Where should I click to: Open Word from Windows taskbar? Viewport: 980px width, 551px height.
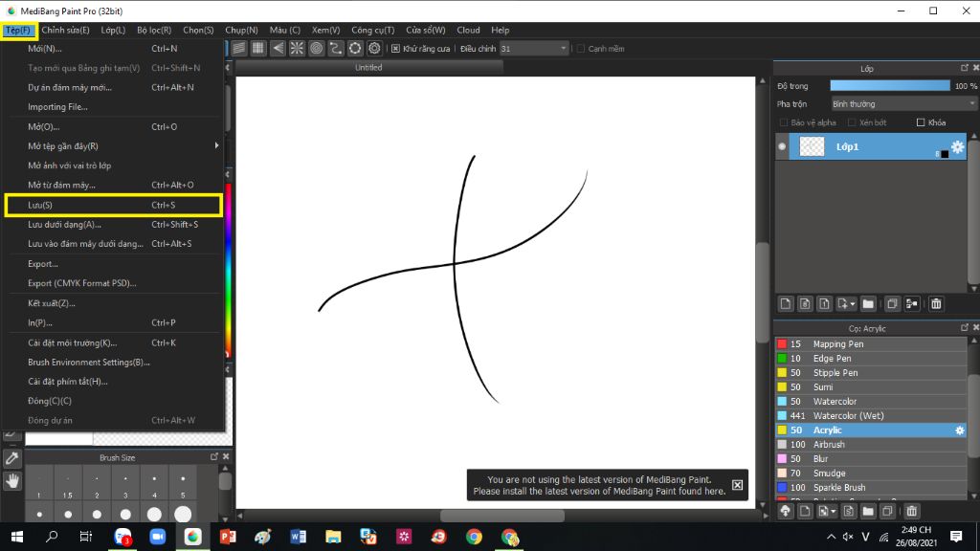(299, 537)
